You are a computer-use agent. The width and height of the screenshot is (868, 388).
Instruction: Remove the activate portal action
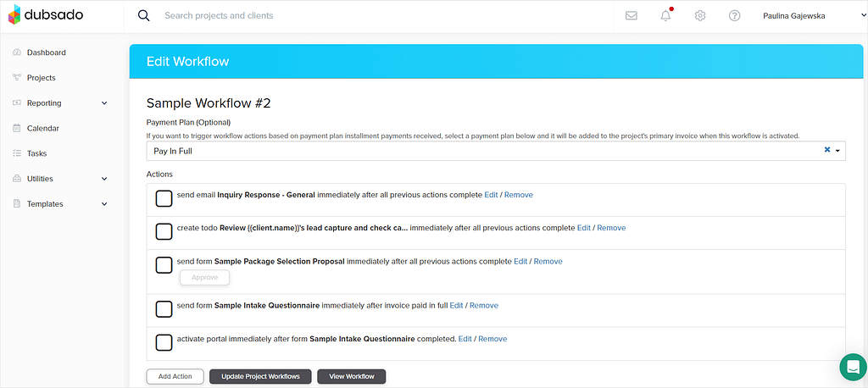[x=492, y=339]
